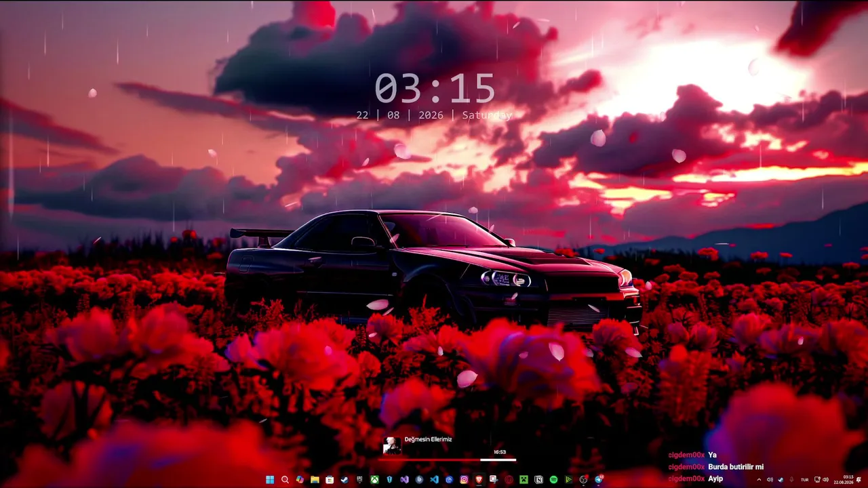Open Notion from the taskbar

538,480
